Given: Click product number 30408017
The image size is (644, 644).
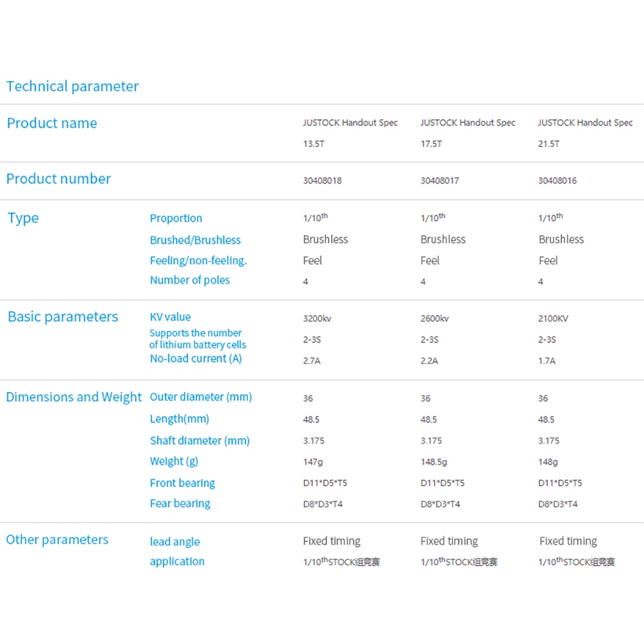Looking at the screenshot, I should pos(440,181).
